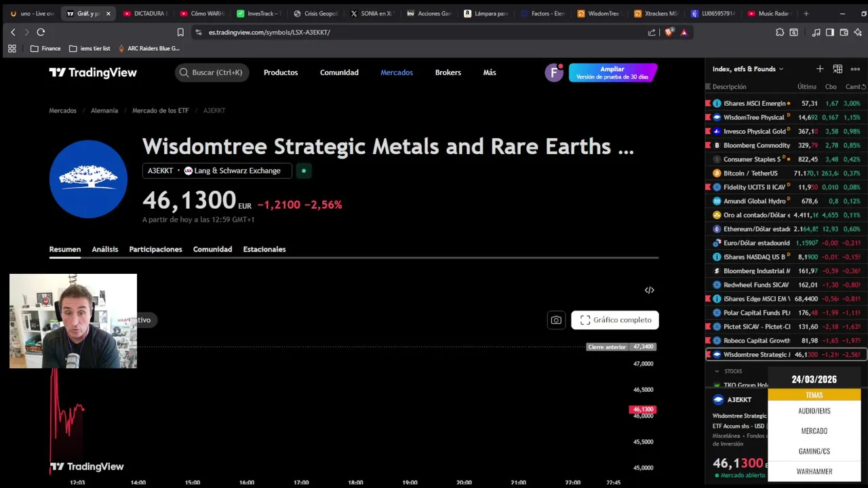Go back in browser

13,32
